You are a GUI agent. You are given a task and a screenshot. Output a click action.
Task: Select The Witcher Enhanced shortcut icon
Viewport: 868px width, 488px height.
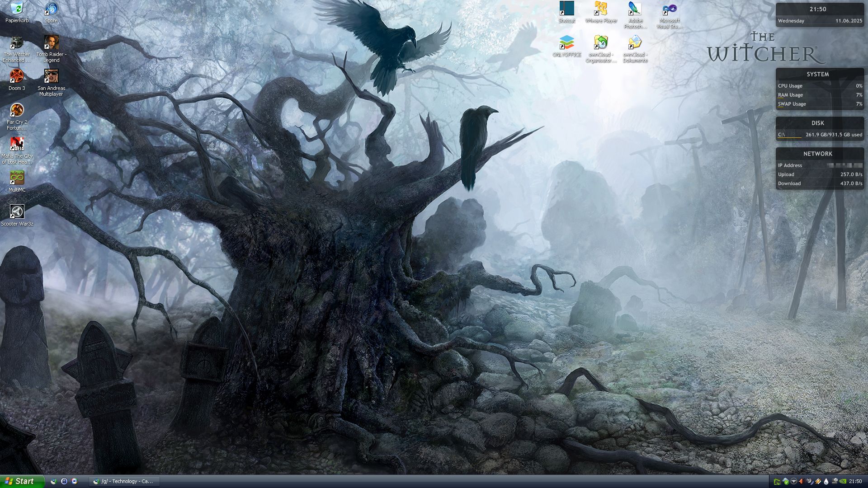[x=17, y=49]
